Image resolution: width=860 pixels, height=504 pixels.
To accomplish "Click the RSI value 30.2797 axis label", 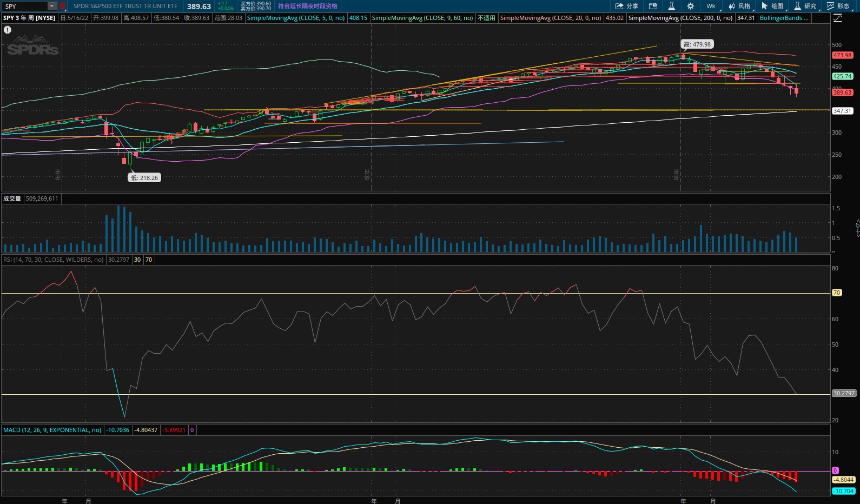I will (x=844, y=393).
